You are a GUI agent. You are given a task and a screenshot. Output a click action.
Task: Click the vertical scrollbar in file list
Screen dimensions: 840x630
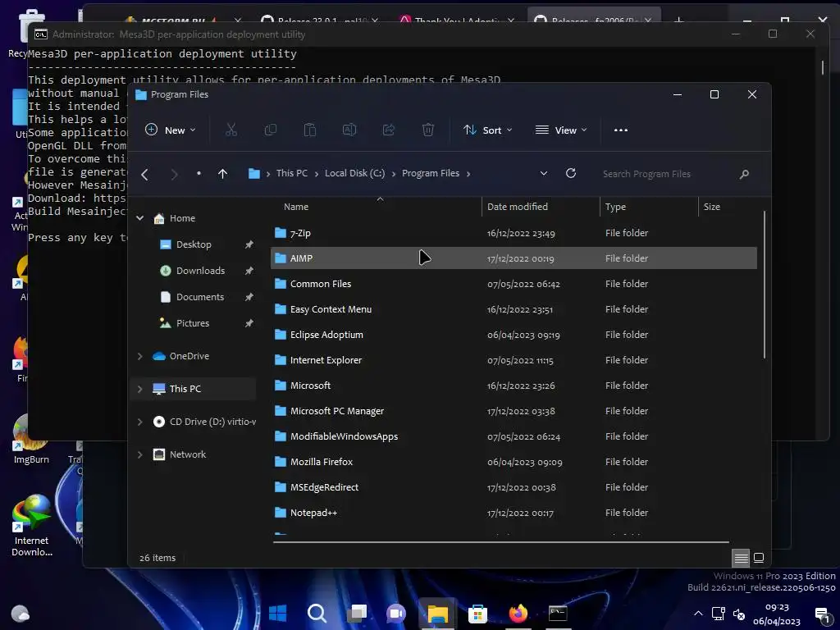point(764,285)
